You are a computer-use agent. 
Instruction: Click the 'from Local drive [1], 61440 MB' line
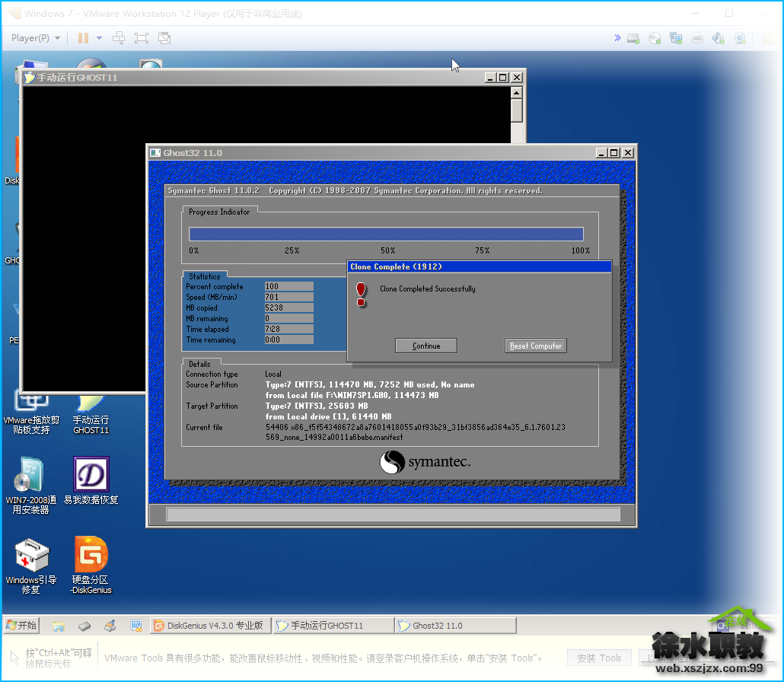(x=329, y=416)
